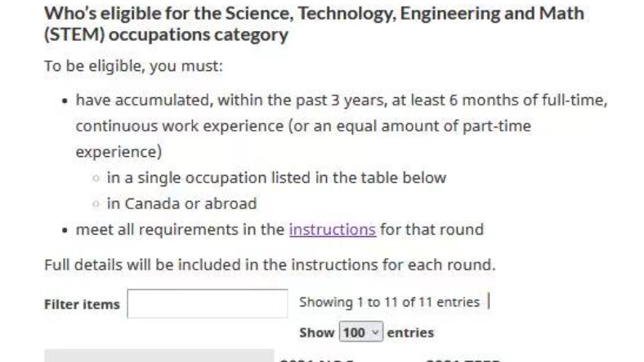Click the bold "Show" label

[316, 333]
